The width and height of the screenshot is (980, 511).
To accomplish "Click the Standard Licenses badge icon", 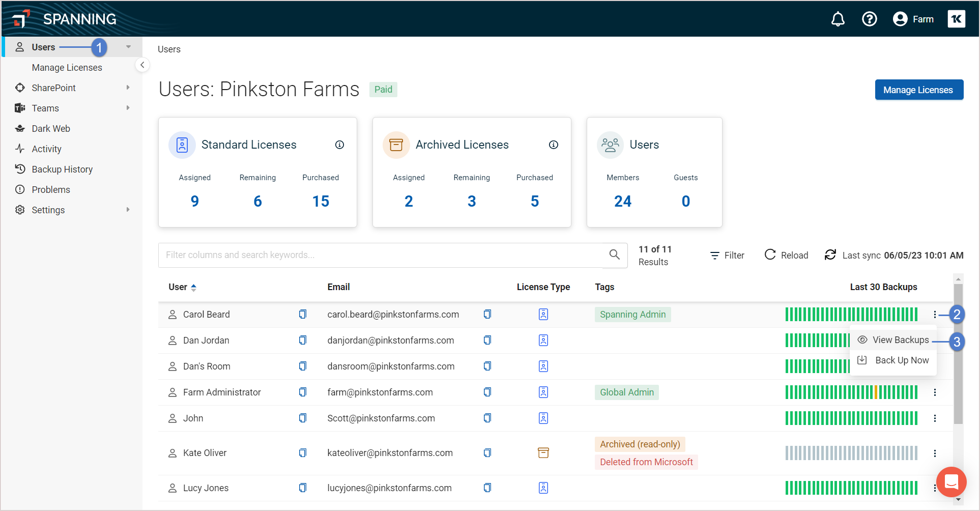I will coord(182,145).
